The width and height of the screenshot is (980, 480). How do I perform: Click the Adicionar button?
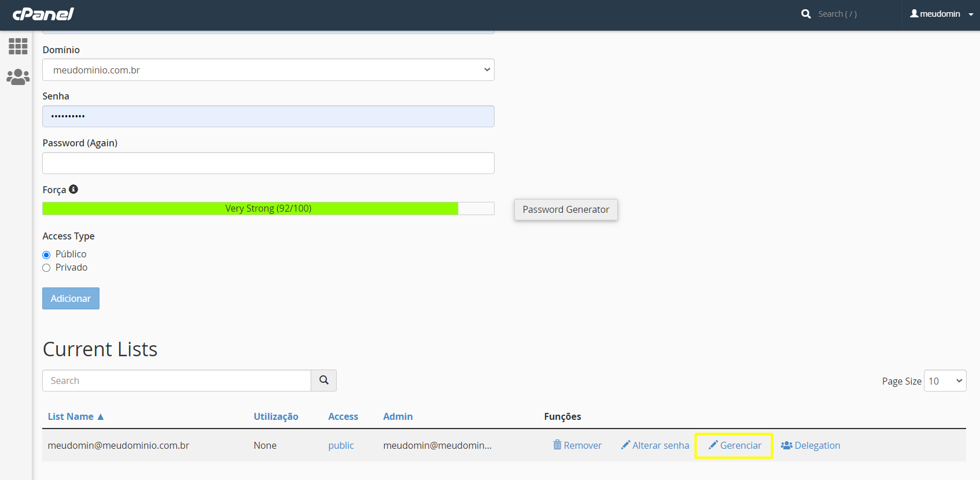(71, 298)
